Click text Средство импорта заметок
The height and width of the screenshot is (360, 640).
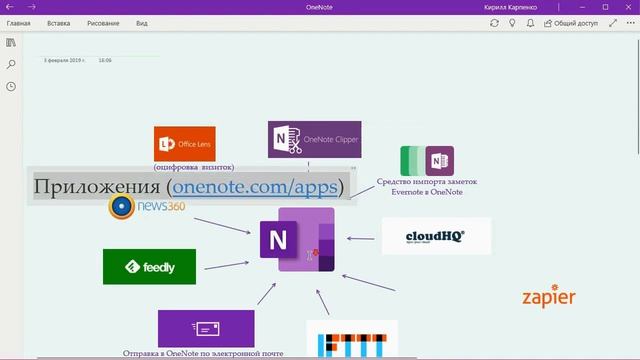[x=427, y=181]
